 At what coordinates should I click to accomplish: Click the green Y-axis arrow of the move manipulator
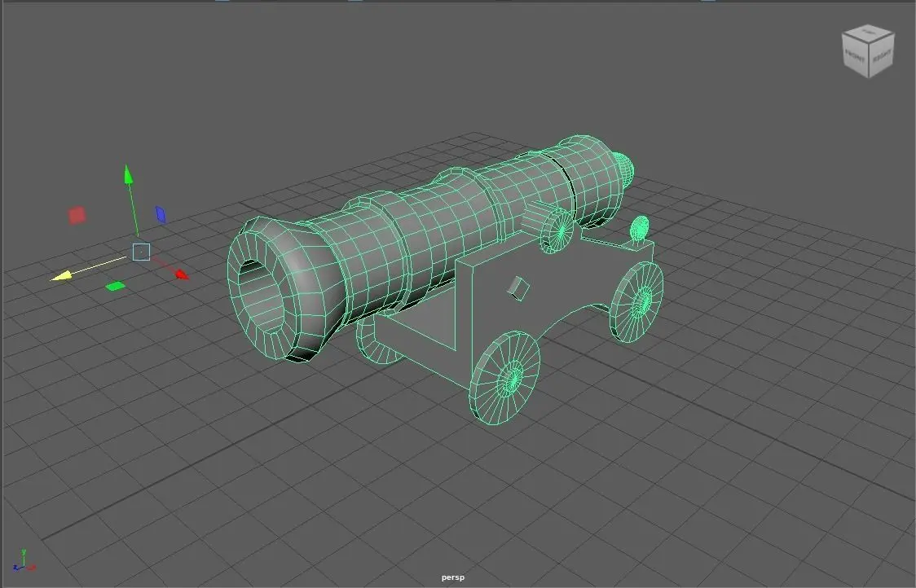(x=129, y=174)
